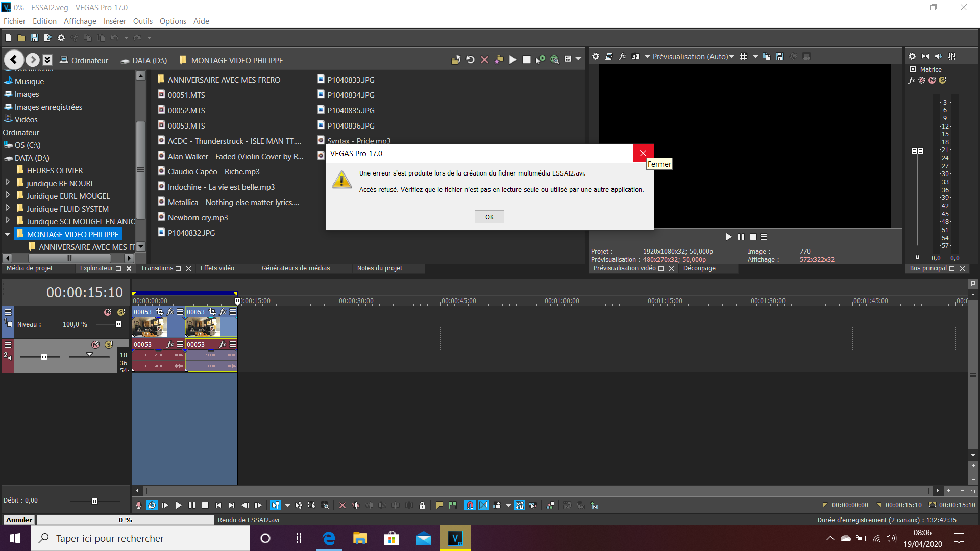Image resolution: width=980 pixels, height=551 pixels.
Task: Toggle automatic crossfades icon
Action: coord(483,505)
